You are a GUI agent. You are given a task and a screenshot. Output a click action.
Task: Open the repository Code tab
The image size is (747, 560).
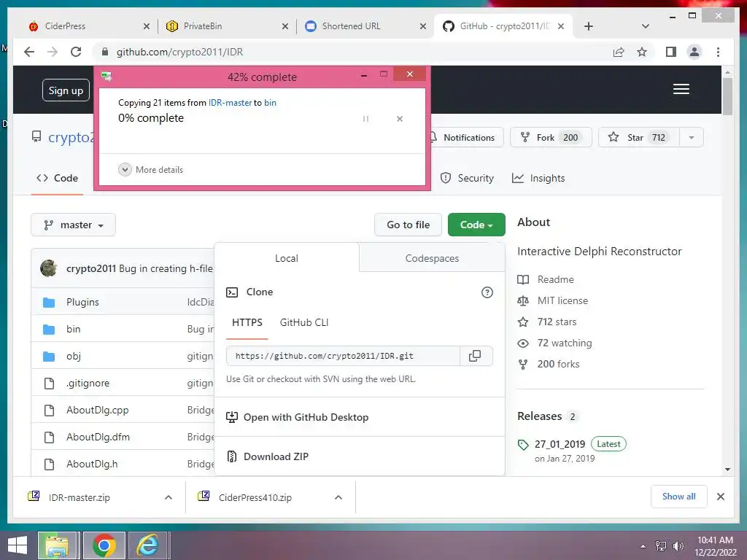[x=57, y=178]
